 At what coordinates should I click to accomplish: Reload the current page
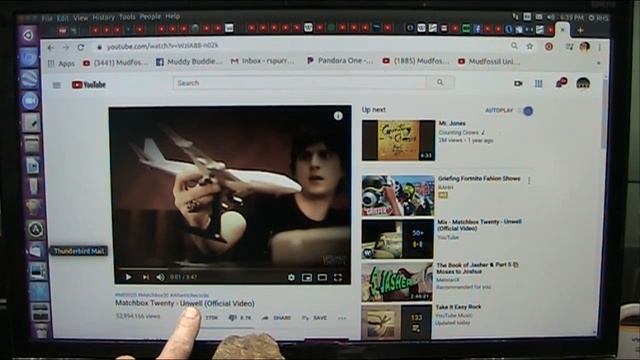81,47
